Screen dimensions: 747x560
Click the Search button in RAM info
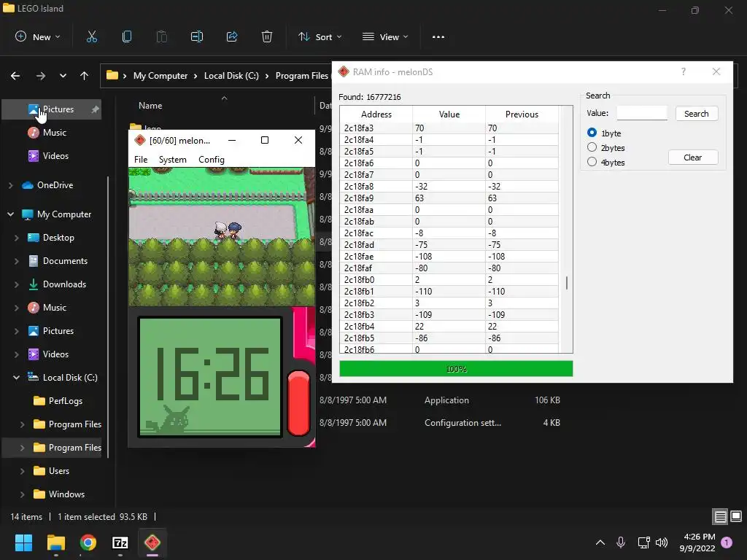coord(697,114)
